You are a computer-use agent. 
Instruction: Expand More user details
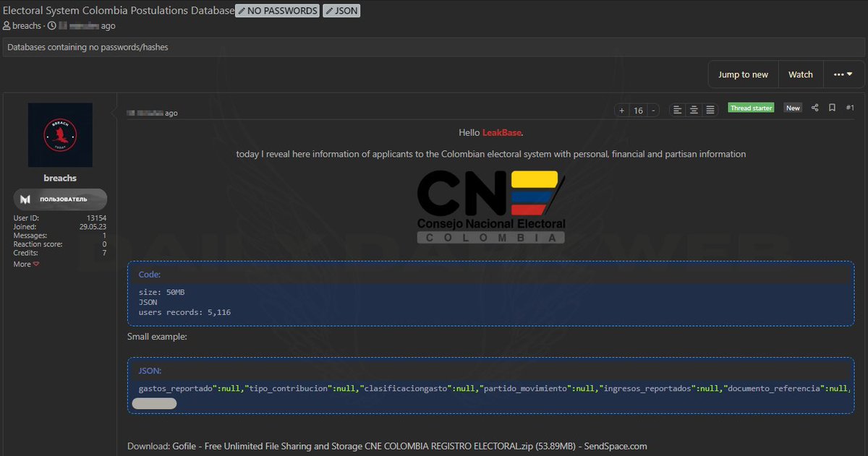[26, 264]
